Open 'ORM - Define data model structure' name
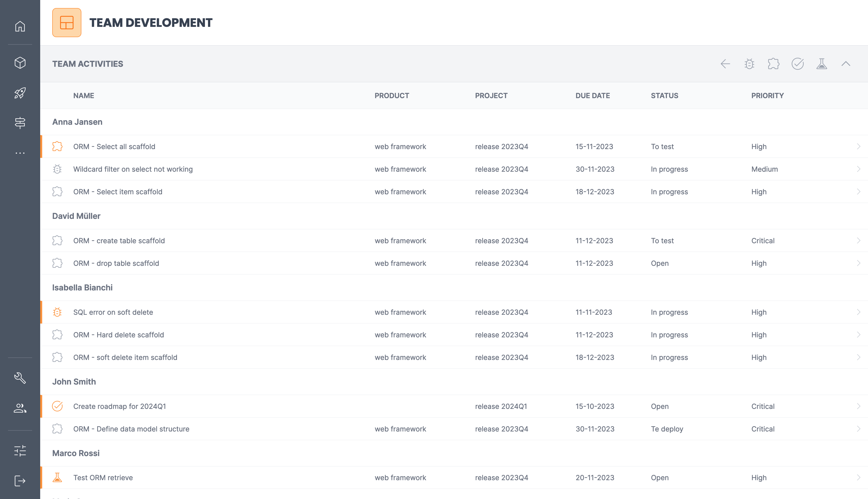 click(131, 429)
